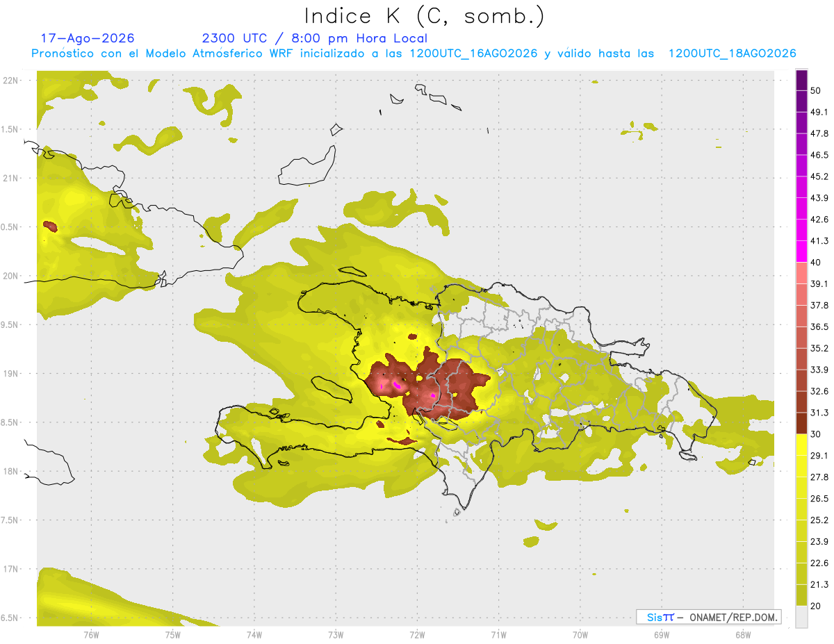Click the '75W' longitude label

click(x=172, y=635)
